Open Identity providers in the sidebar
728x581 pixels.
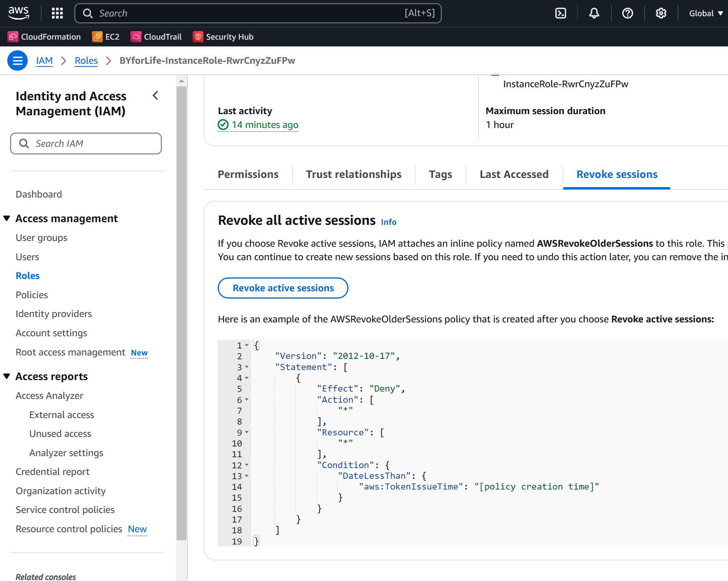54,314
